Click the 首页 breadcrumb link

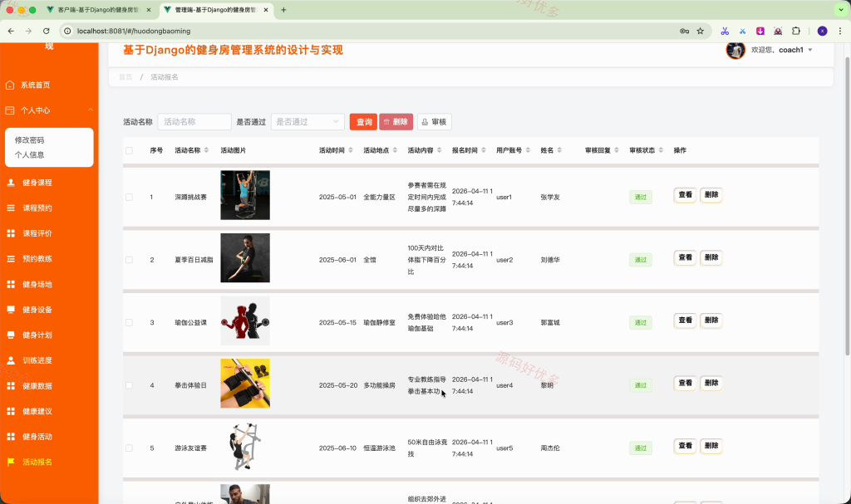tap(125, 77)
